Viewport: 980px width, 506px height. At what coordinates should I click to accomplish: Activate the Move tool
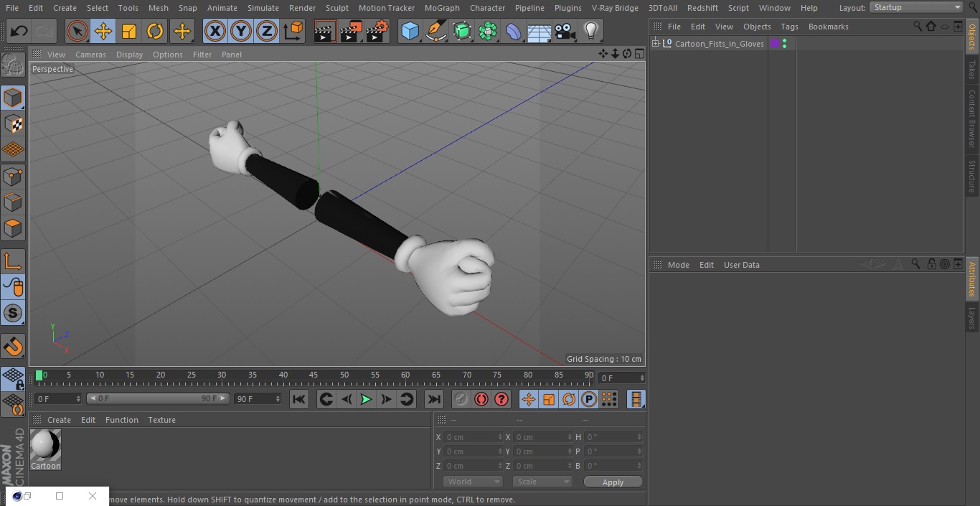coord(103,32)
